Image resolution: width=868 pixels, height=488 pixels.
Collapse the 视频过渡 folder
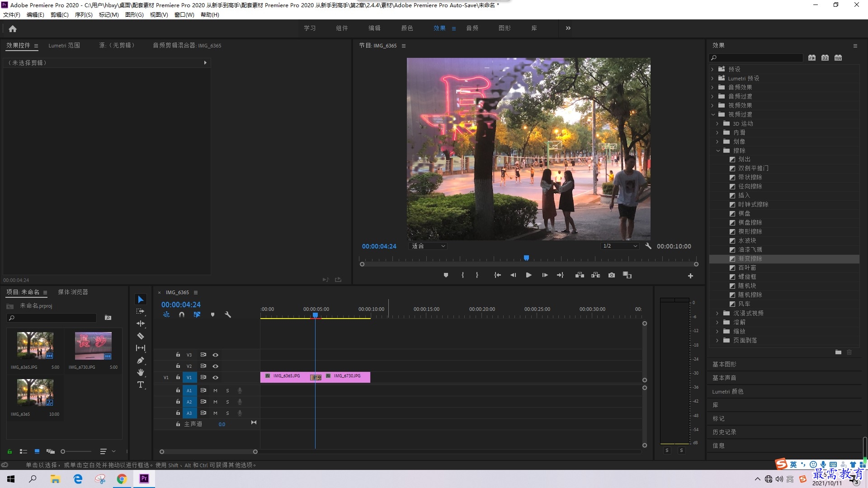click(x=713, y=114)
